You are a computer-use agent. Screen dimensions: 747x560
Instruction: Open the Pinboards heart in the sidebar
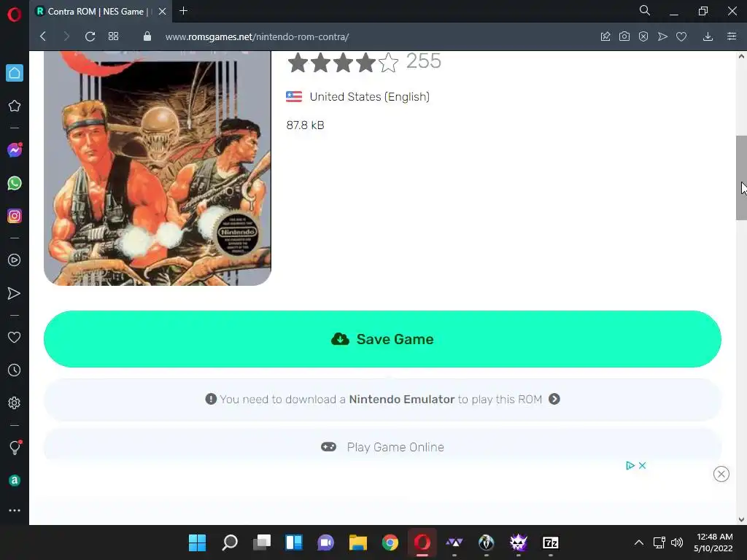(x=15, y=337)
